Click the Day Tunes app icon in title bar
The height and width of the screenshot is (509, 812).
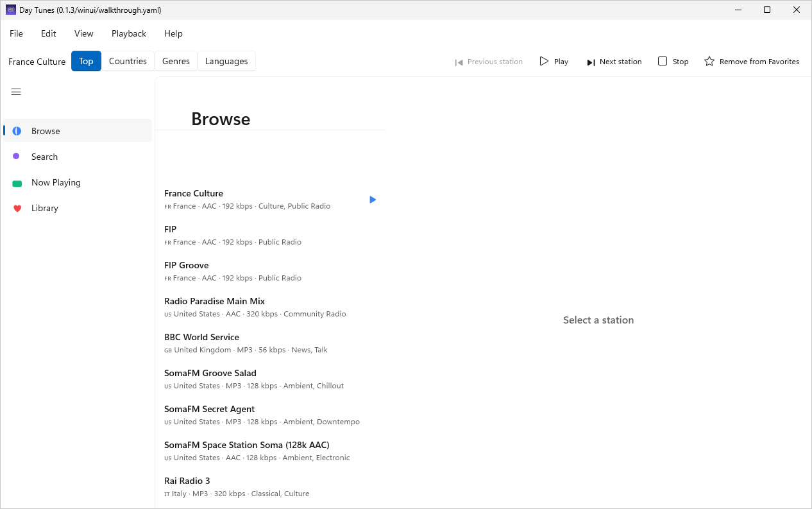click(11, 10)
